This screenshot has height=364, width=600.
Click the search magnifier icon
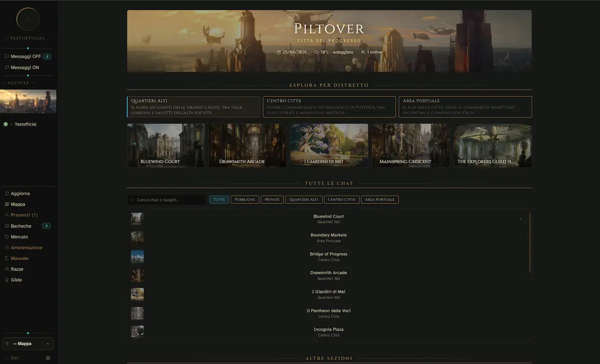(132, 200)
